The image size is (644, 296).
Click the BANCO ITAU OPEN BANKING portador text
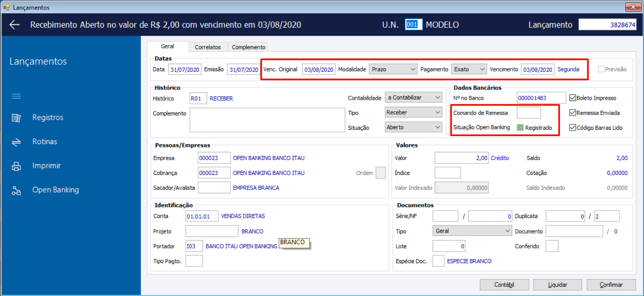click(241, 246)
